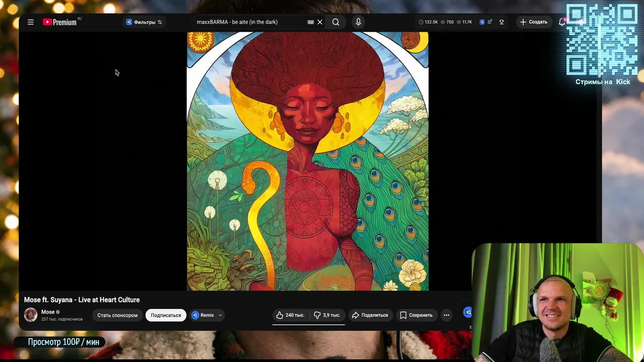This screenshot has height=362, width=644.
Task: Dislike the video, 3,9 тыс.
Action: tap(327, 315)
